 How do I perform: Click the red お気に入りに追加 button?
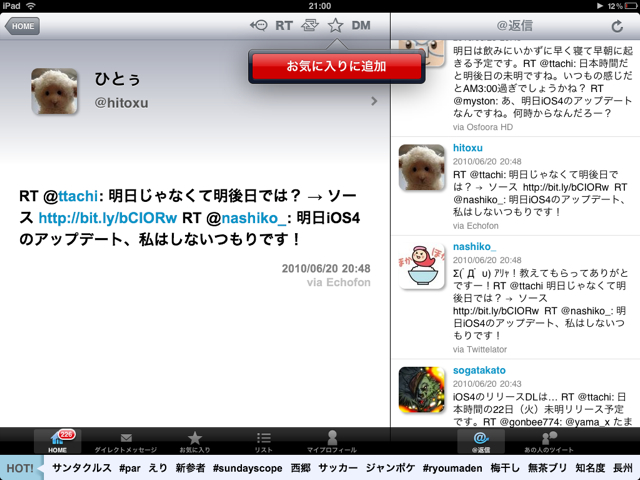[x=336, y=66]
